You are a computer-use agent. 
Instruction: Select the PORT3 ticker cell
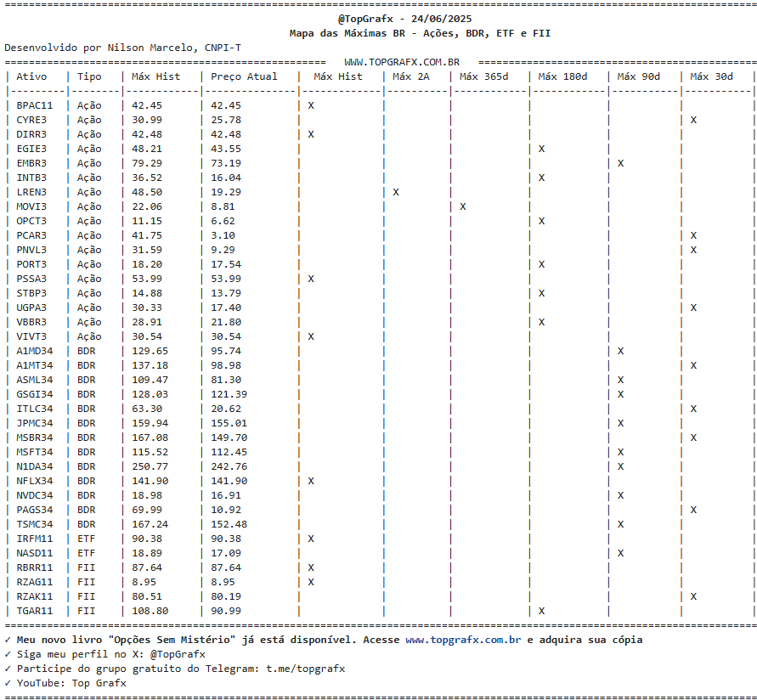pos(31,264)
